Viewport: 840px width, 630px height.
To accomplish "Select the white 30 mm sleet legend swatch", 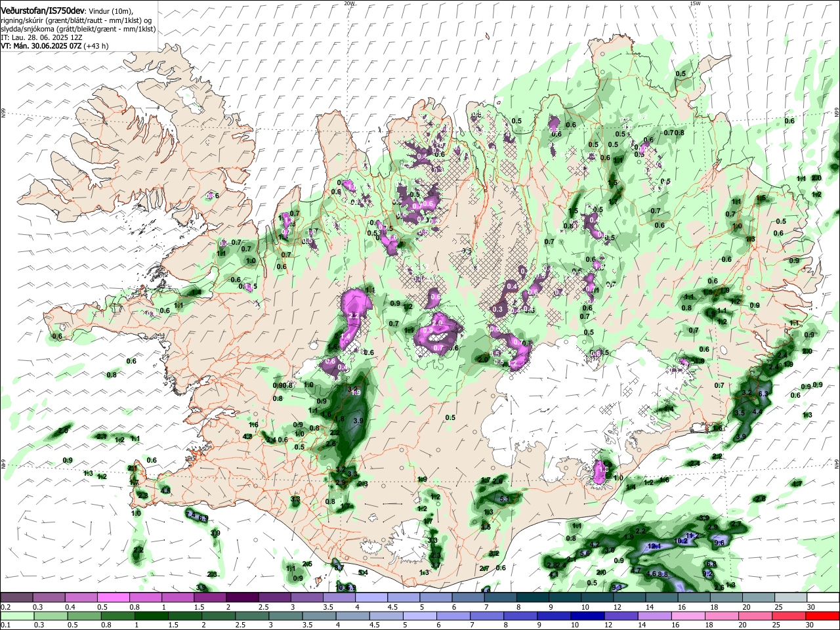I will [x=824, y=597].
